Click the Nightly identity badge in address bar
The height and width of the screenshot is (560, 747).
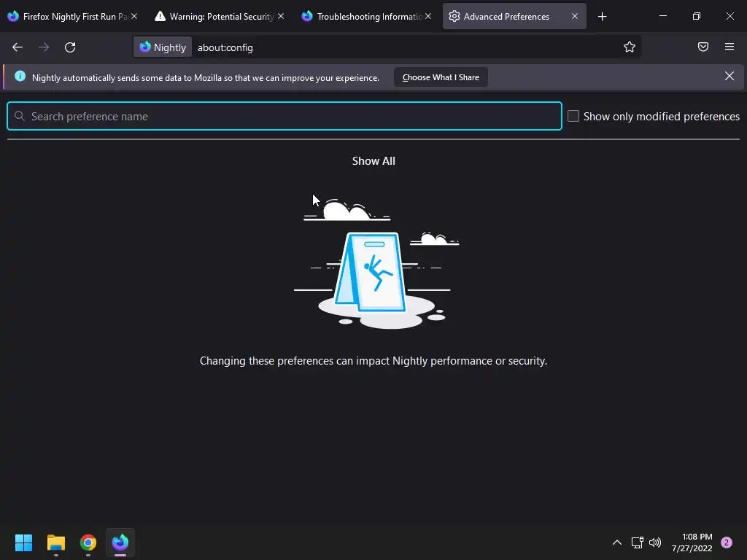[163, 47]
